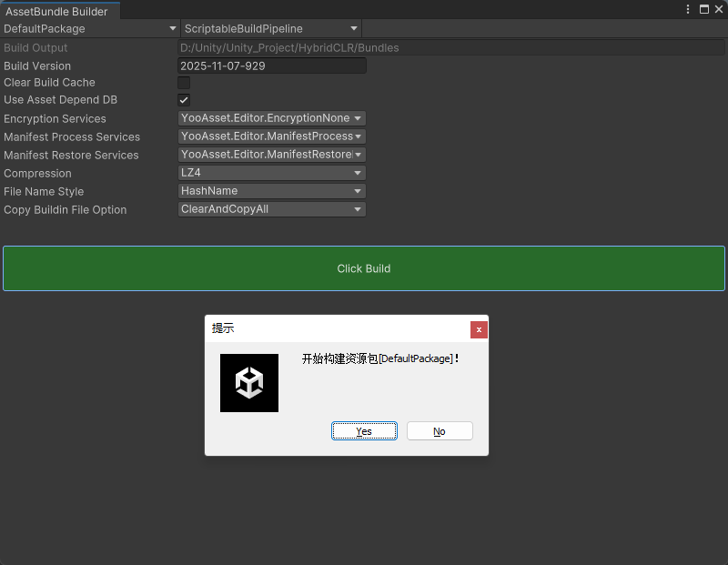Open the Copy Buildin File Option dropdown
Screen dimensions: 728x565
pyautogui.click(x=271, y=209)
